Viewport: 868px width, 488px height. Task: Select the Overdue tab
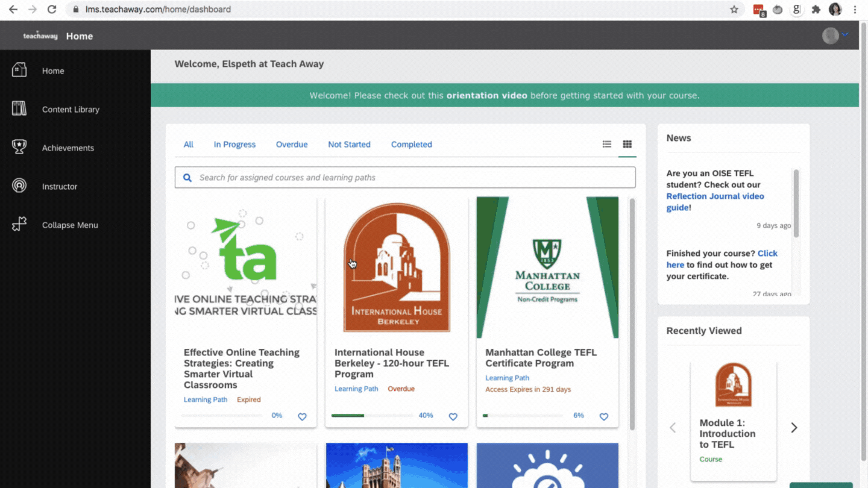click(292, 145)
